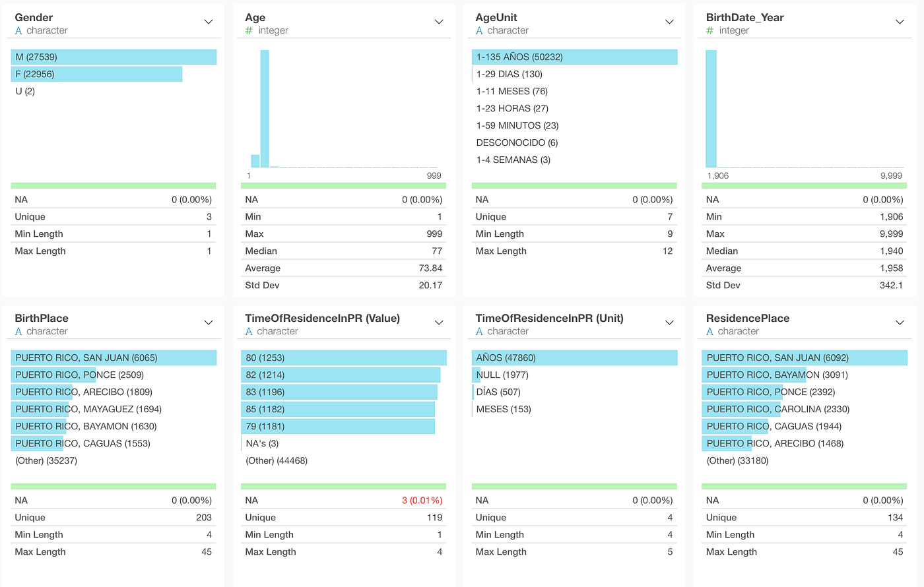Expand the Gender column options chevron
Image resolution: width=924 pixels, height=587 pixels.
pyautogui.click(x=209, y=21)
